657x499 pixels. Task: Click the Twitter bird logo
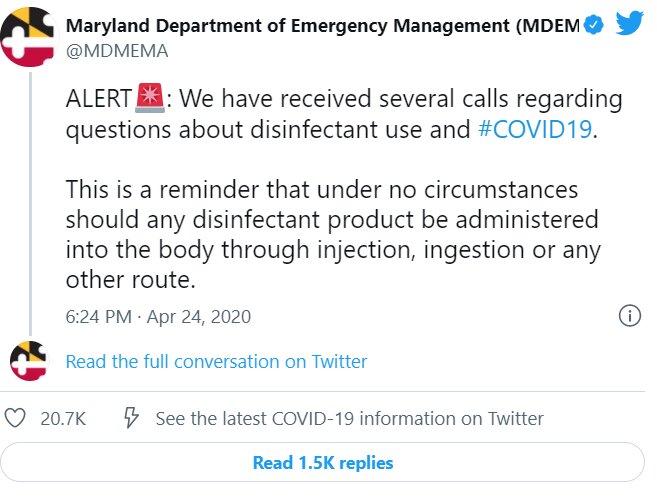pos(629,23)
